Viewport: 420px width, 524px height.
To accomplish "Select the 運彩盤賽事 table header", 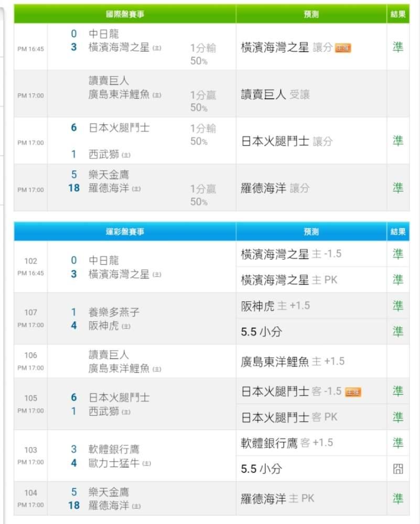I will coord(125,232).
